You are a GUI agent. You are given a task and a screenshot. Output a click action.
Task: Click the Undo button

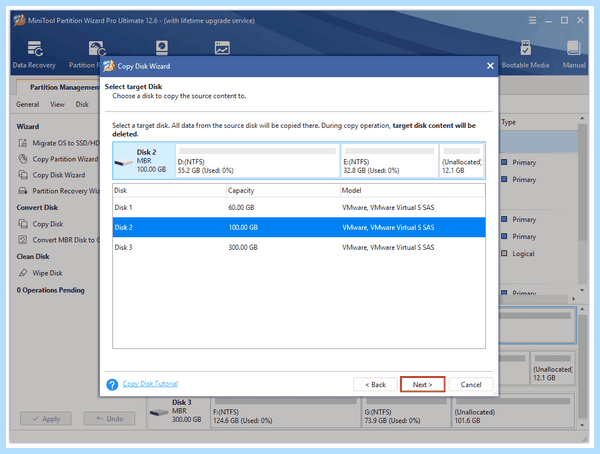click(109, 419)
